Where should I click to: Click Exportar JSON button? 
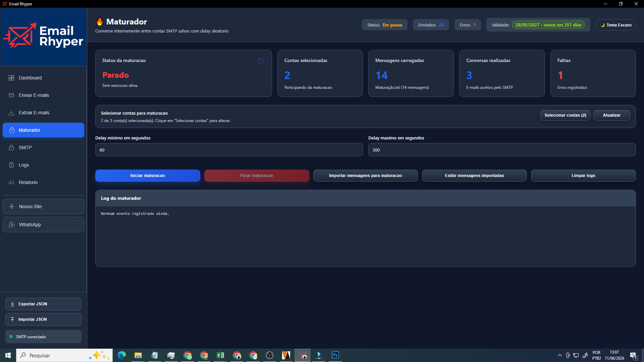(x=43, y=304)
